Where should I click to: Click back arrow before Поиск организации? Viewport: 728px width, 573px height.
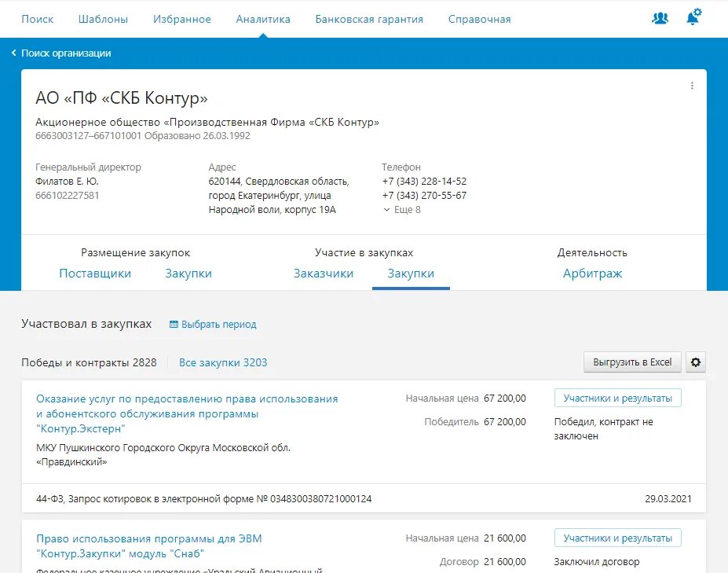14,53
